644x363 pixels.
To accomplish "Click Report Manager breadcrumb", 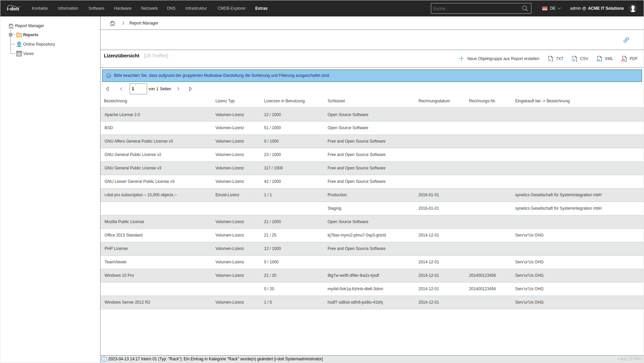I will 144,23.
